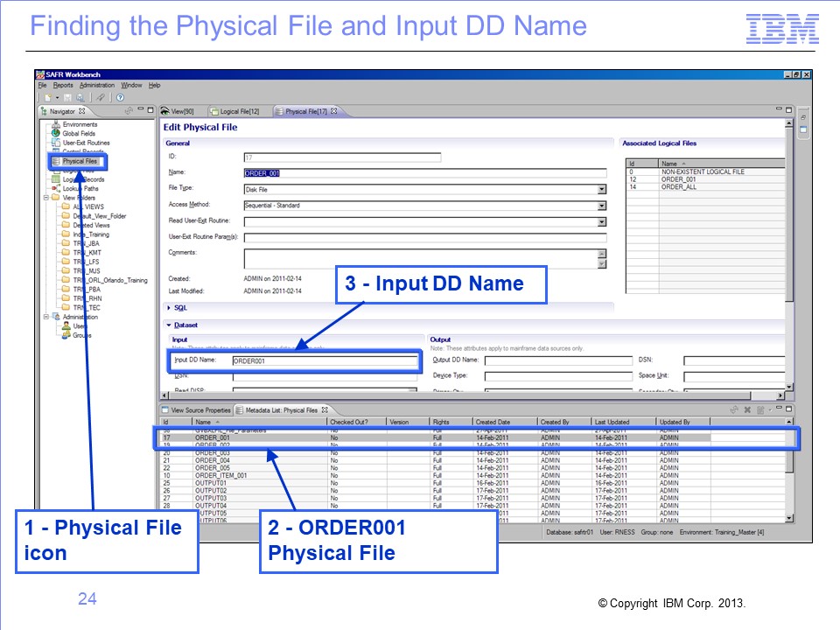The height and width of the screenshot is (630, 840).
Task: Maximize the editor area
Action: point(788,109)
